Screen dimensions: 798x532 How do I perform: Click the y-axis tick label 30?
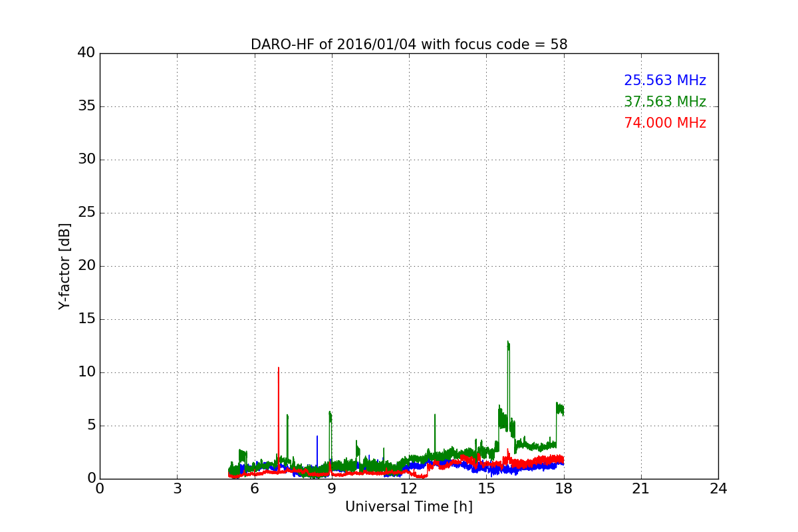(86, 160)
